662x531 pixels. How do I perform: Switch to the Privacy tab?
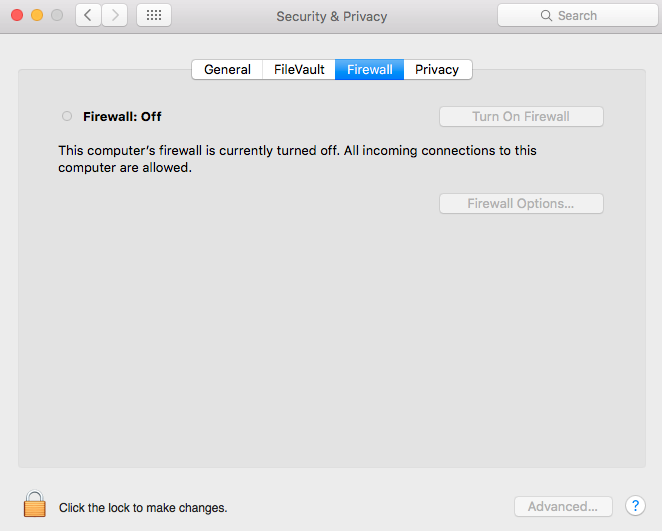[x=437, y=70]
